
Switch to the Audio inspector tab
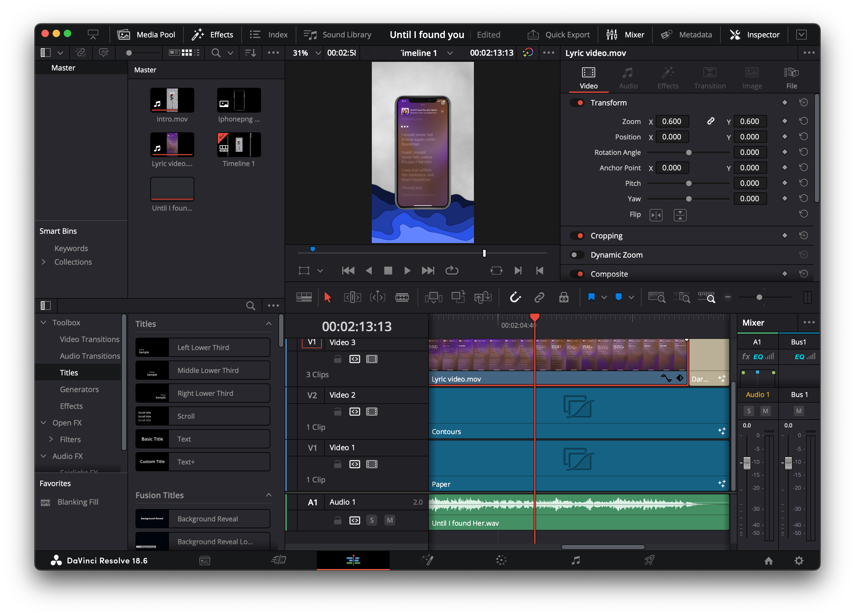[628, 78]
